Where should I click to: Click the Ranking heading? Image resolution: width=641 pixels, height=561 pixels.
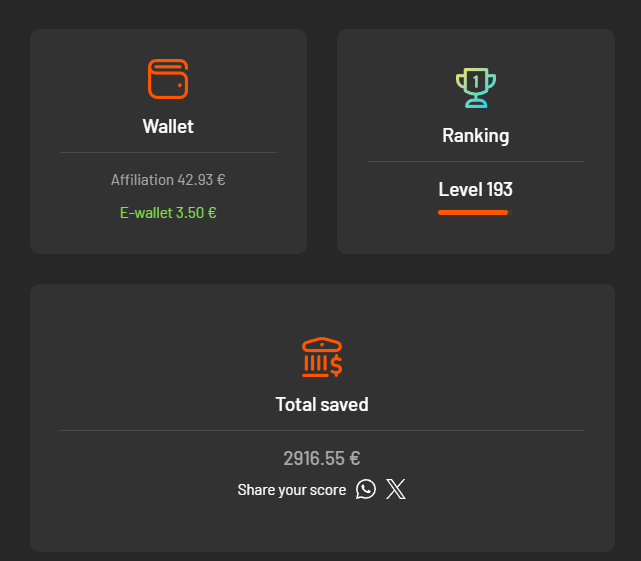click(476, 136)
